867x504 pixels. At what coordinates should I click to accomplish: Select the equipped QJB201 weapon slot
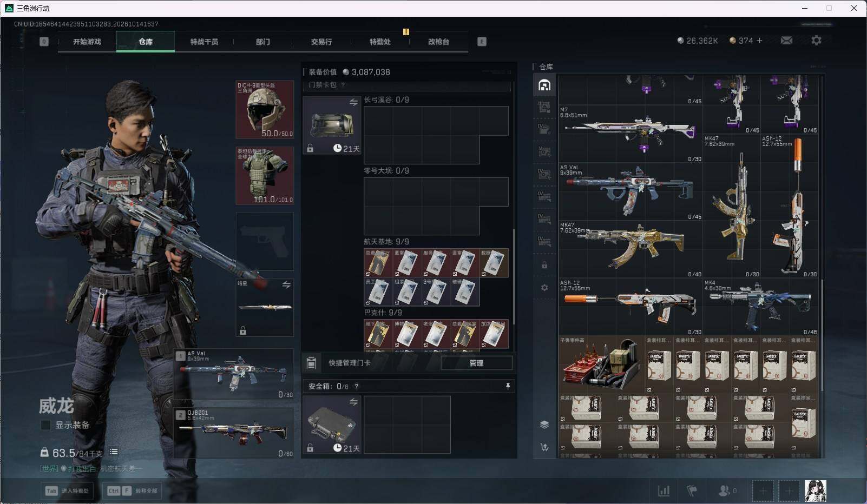234,433
